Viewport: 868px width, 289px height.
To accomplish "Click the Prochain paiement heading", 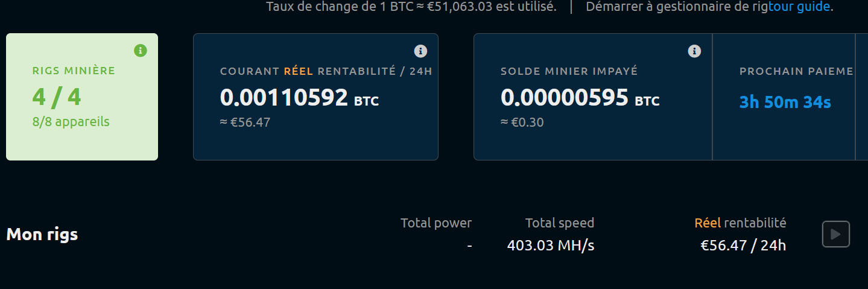I will [x=796, y=71].
